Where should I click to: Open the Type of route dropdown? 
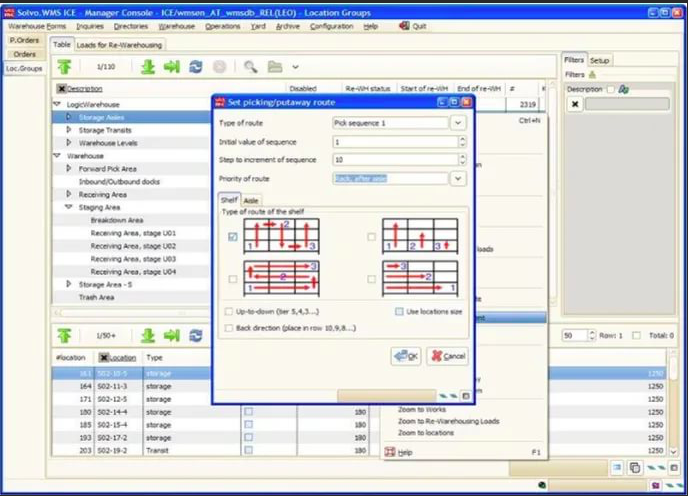(x=458, y=123)
